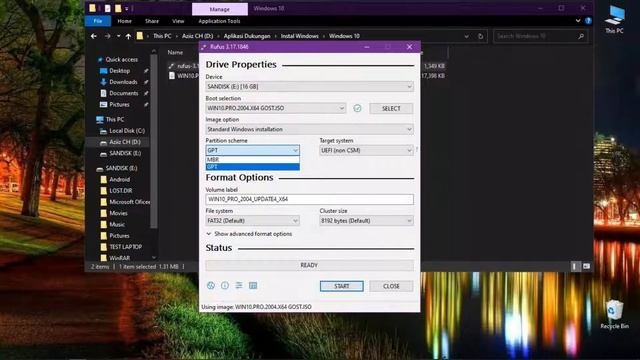Click the Manage contextual tab
Viewport: 640px width, 360px height.
(x=220, y=9)
